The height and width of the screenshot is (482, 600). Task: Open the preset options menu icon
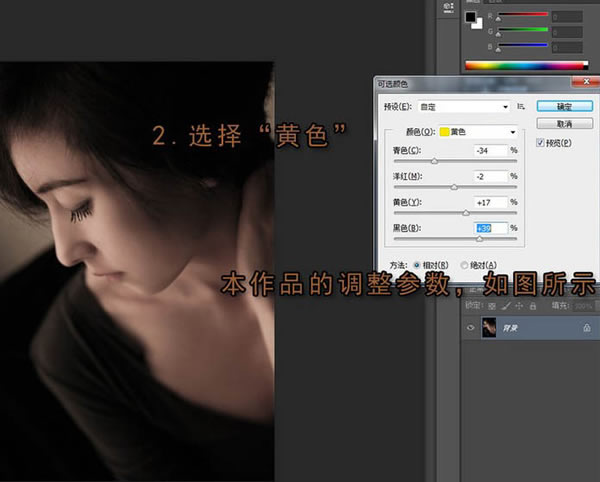coord(520,106)
